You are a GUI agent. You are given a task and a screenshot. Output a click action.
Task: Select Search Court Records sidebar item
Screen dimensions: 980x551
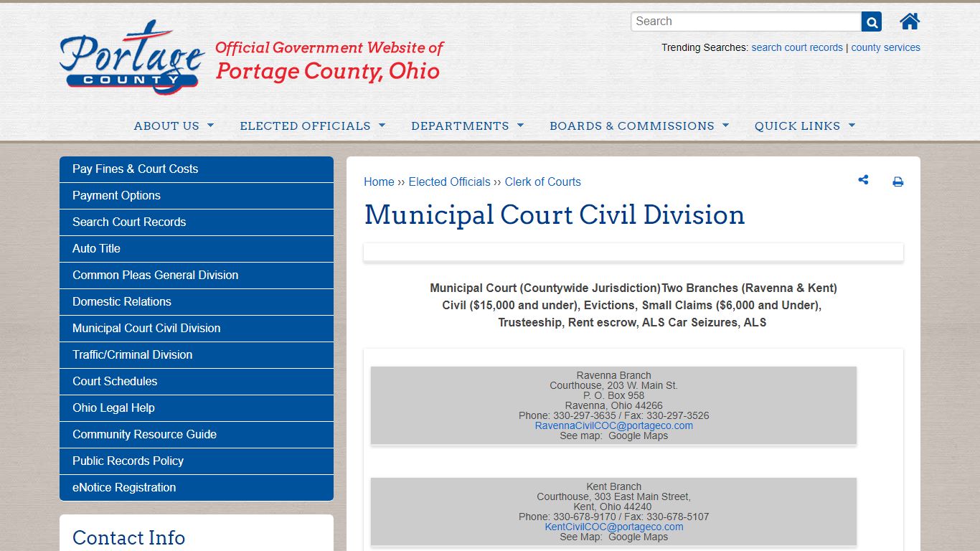point(197,222)
